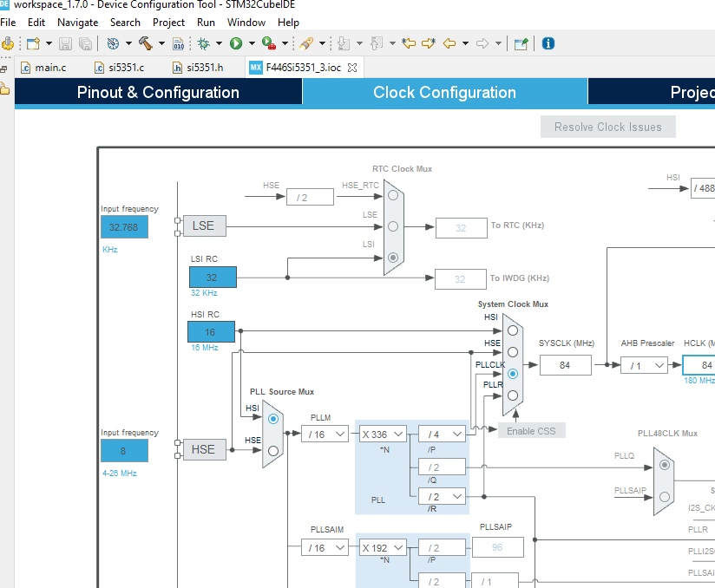The width and height of the screenshot is (715, 588).
Task: Open the PLLSAIM /16 divider dropdown
Action: (325, 548)
